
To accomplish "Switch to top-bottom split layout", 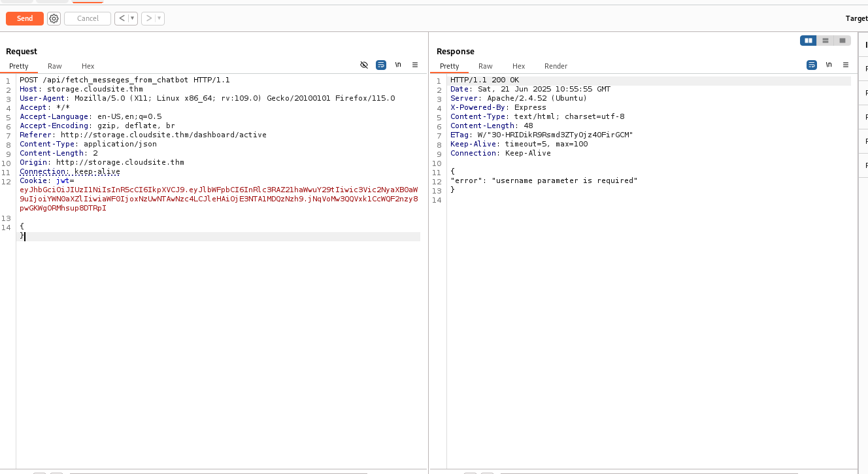I will click(826, 41).
